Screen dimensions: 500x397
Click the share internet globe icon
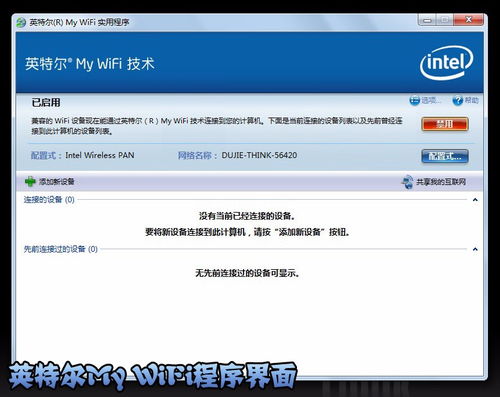pos(407,182)
